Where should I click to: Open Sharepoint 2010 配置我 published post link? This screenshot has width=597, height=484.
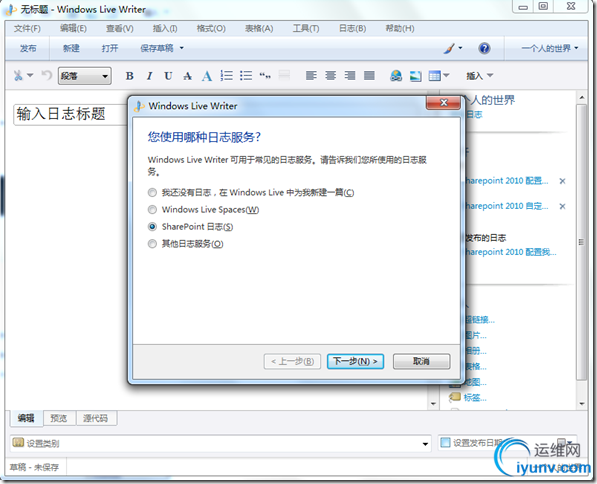coord(511,252)
